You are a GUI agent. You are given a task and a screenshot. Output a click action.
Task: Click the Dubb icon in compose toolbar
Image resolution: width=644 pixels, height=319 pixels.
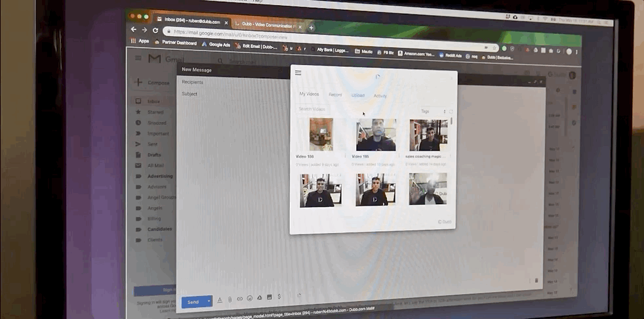point(298,295)
